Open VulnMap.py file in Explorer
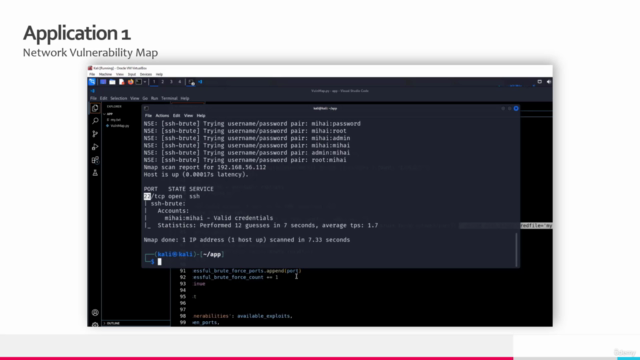Screen dimensions: 640x360 point(119,126)
